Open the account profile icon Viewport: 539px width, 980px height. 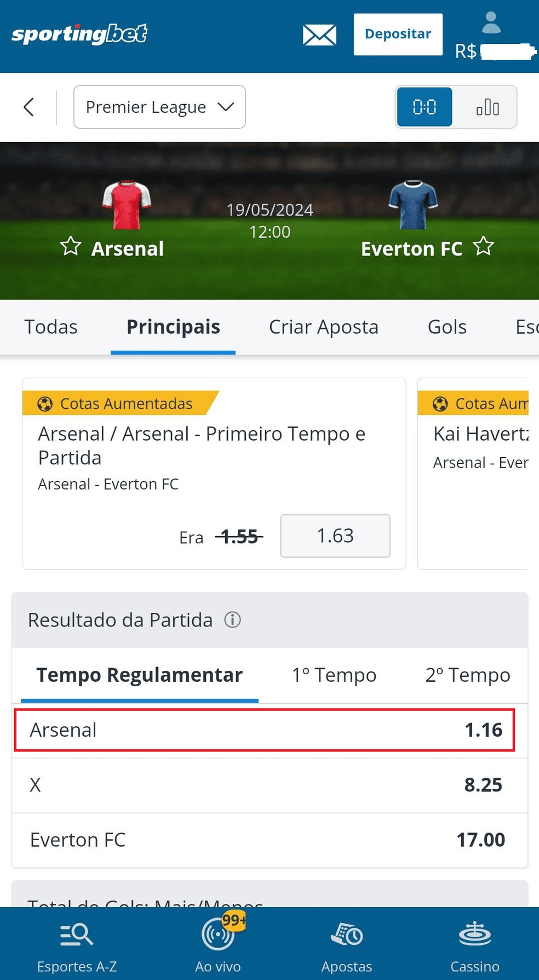(x=491, y=23)
